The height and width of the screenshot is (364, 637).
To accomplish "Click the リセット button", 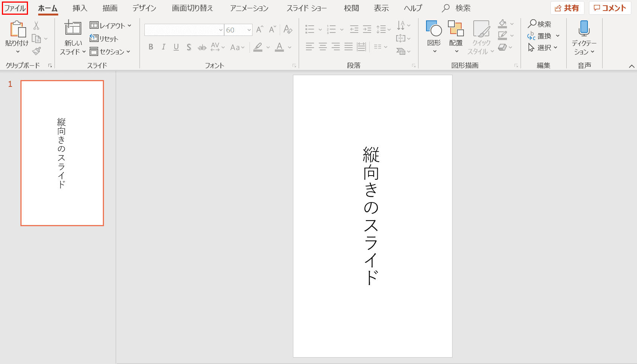I will [x=104, y=39].
